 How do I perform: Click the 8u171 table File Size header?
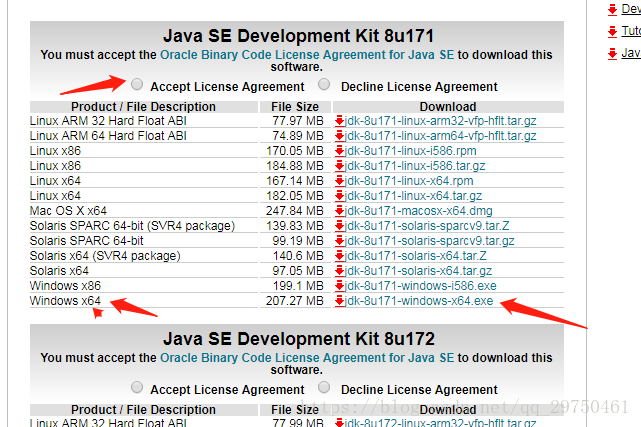pyautogui.click(x=295, y=107)
